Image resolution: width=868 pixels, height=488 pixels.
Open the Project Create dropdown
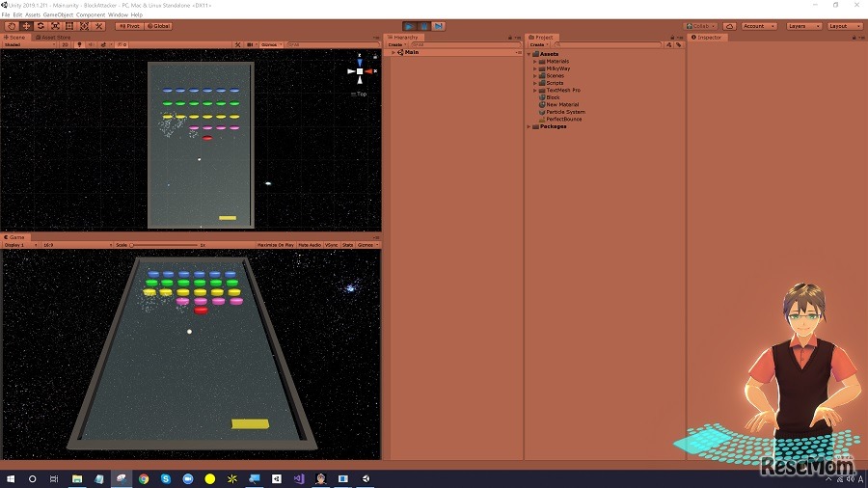coord(538,44)
